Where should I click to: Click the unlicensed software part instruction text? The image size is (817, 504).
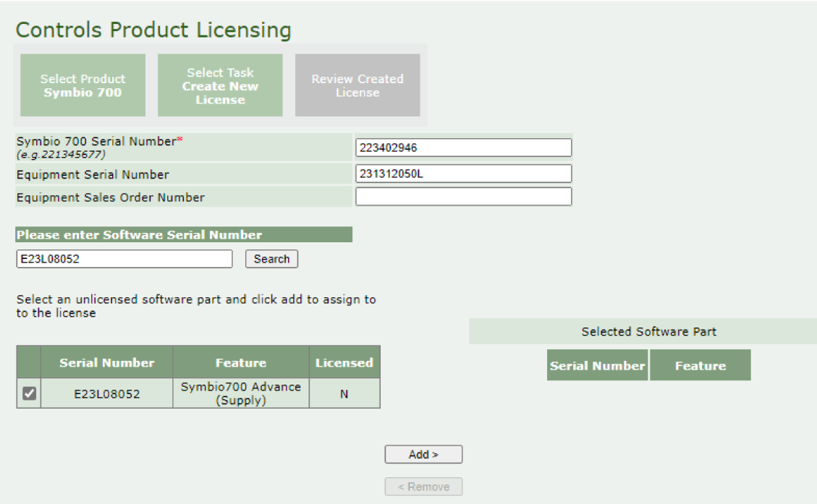(x=196, y=306)
